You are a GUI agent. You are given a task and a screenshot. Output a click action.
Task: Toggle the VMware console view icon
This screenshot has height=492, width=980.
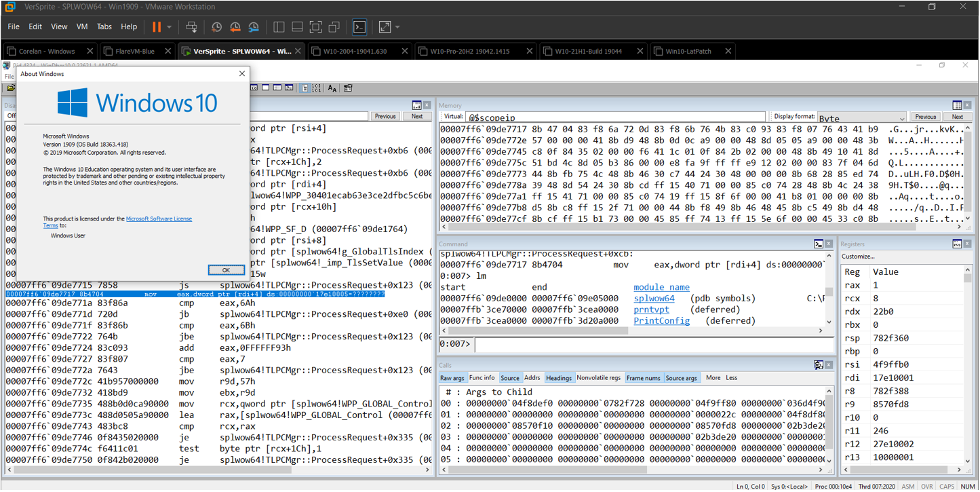359,27
